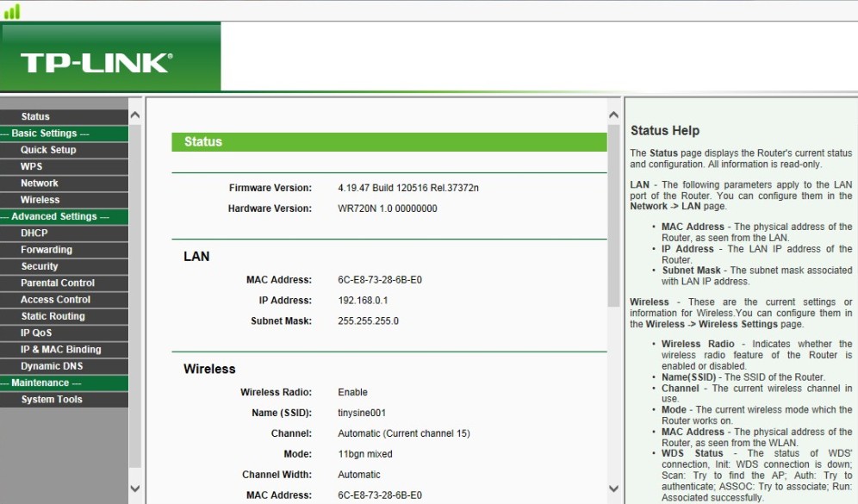Image resolution: width=858 pixels, height=504 pixels.
Task: Click the Wireless Radio label
Action: point(276,392)
